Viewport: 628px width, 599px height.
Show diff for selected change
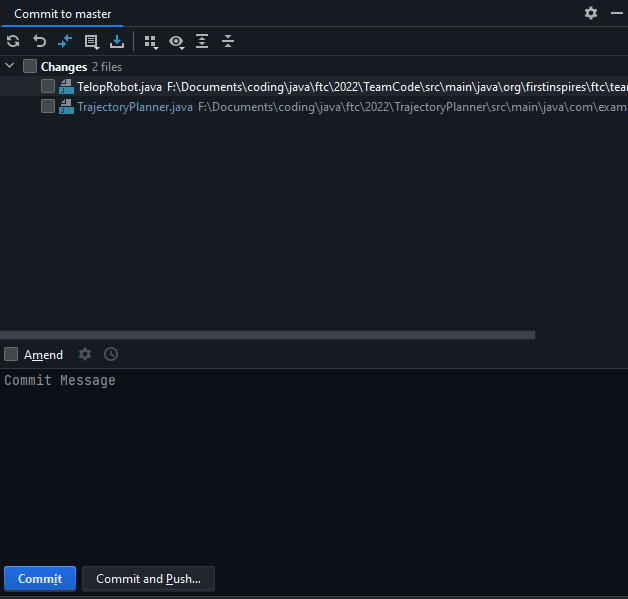coord(65,41)
